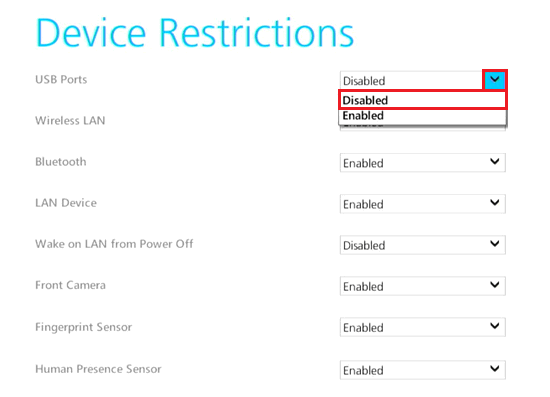Open the LAN Device Enabled combo box
The height and width of the screenshot is (397, 550).
(423, 203)
